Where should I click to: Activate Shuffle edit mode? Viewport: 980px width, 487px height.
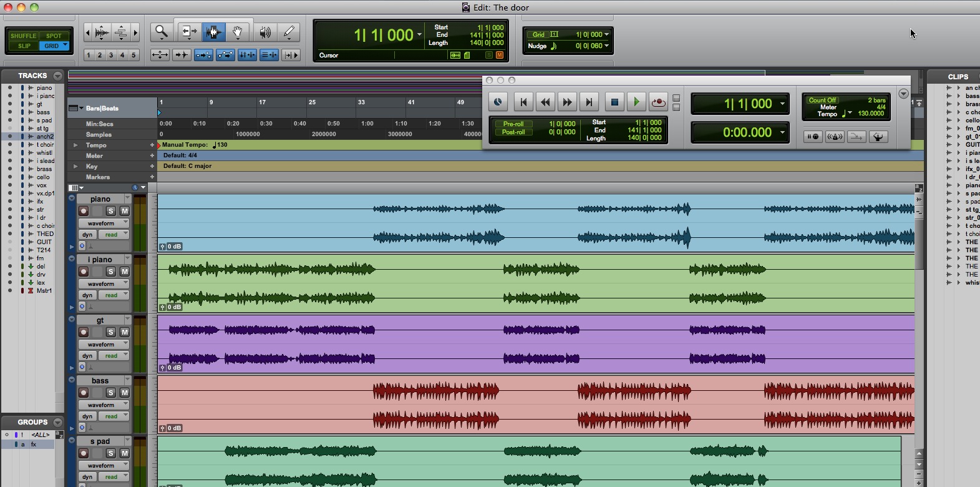(23, 36)
